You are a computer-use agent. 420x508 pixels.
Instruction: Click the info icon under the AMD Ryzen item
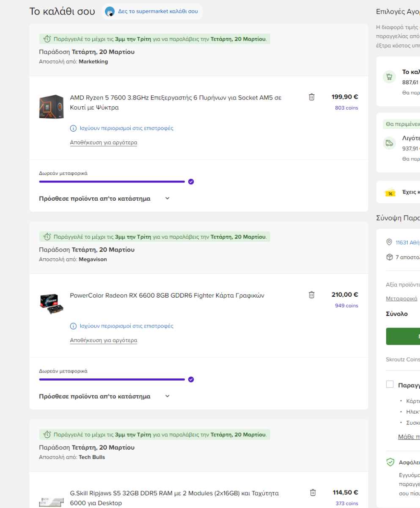(x=73, y=128)
